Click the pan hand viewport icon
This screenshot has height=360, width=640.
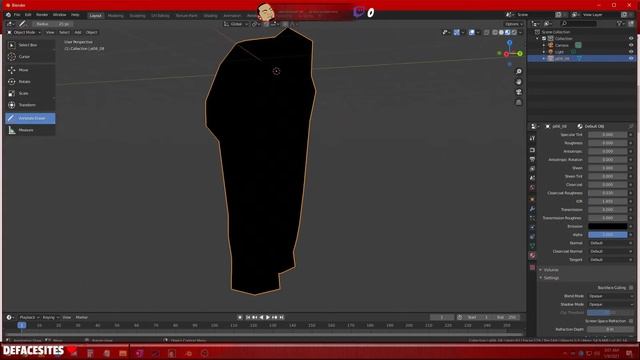(x=519, y=82)
